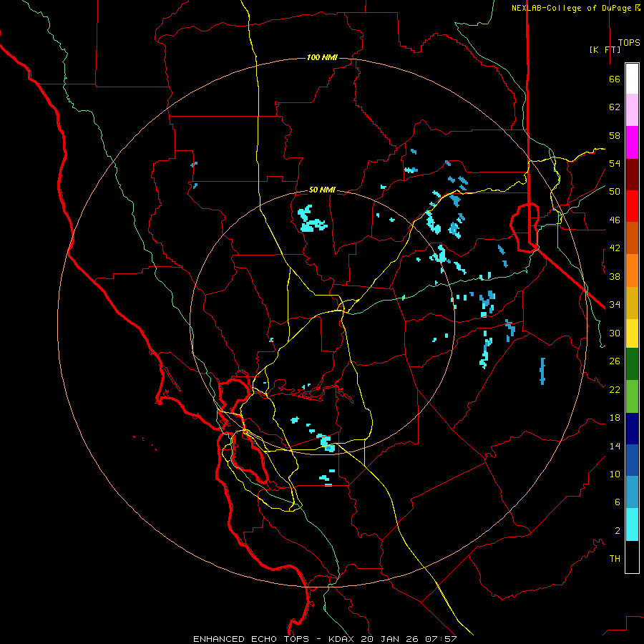Screen dimensions: 644x644
Task: Click the "42" legend value
Action: 615,248
